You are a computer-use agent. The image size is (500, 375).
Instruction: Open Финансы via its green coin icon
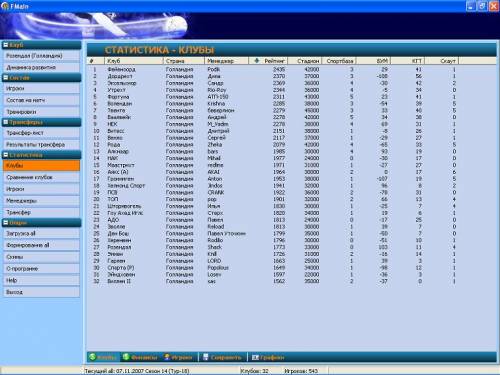[126, 357]
